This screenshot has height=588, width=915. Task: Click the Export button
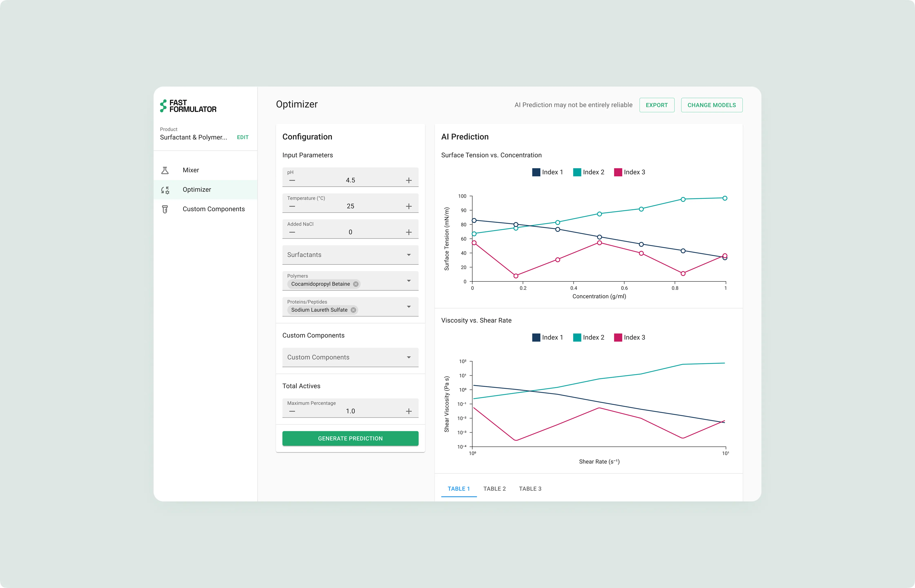[656, 105]
